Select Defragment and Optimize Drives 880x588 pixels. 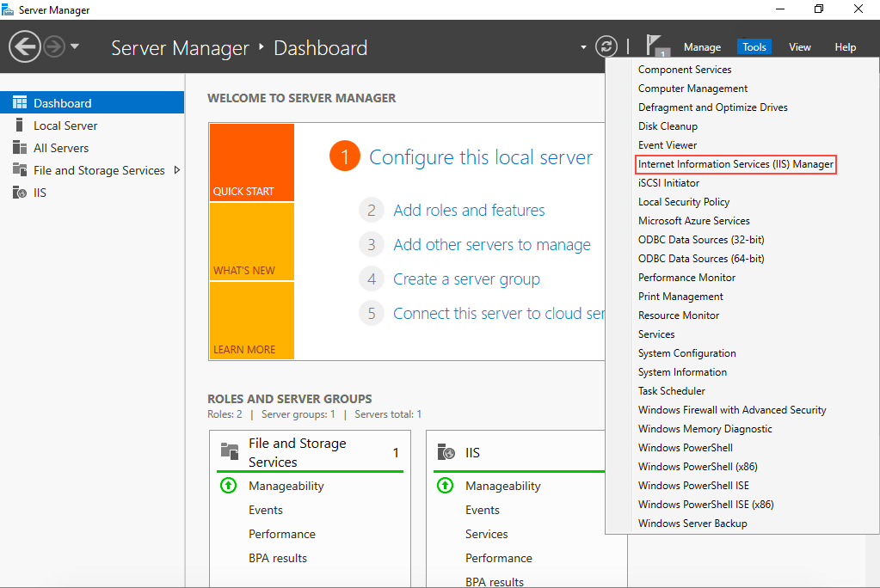(713, 107)
